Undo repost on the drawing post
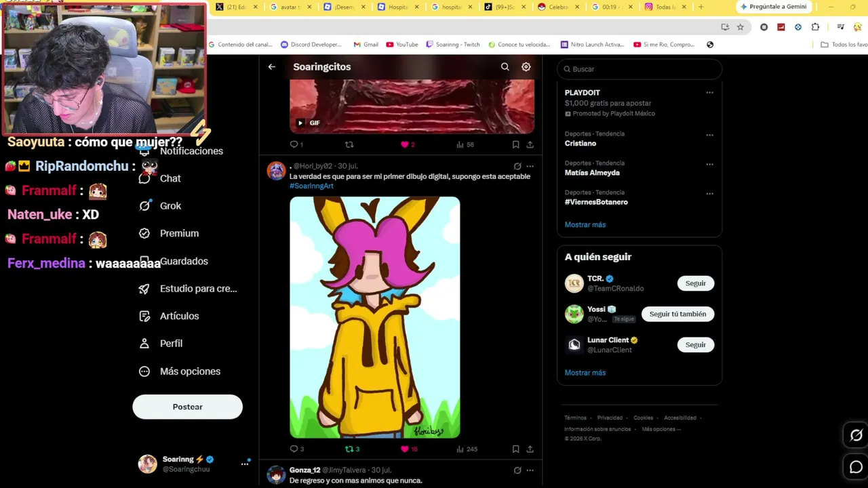The width and height of the screenshot is (868, 488). pos(352,449)
